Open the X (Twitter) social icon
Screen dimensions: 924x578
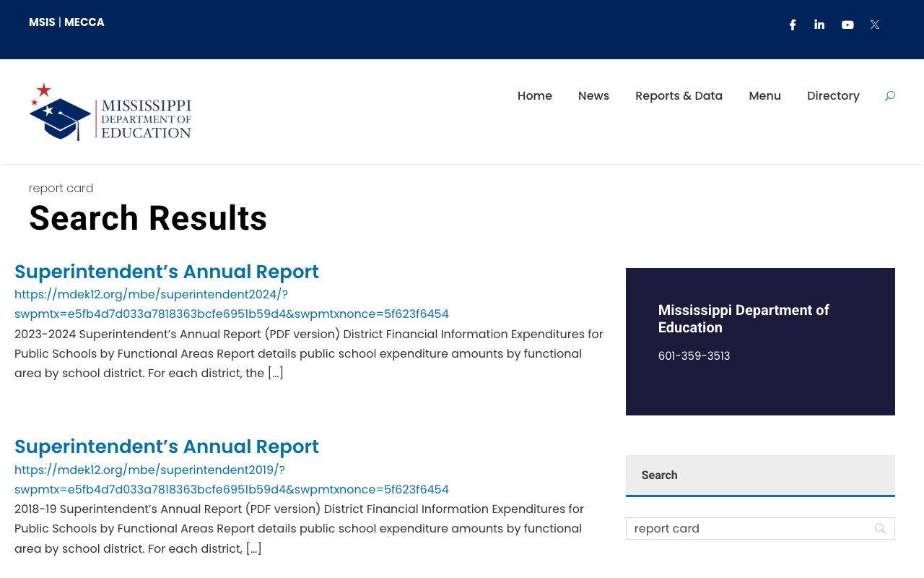coord(875,25)
